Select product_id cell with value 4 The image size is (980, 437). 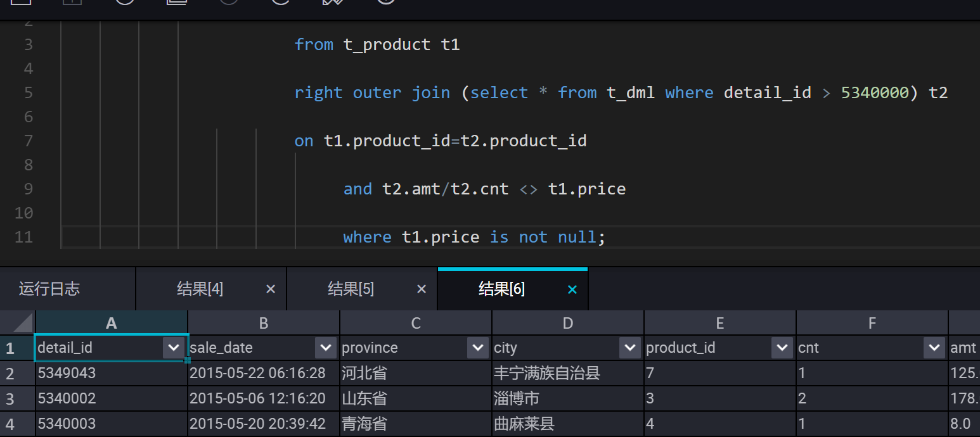pos(720,424)
